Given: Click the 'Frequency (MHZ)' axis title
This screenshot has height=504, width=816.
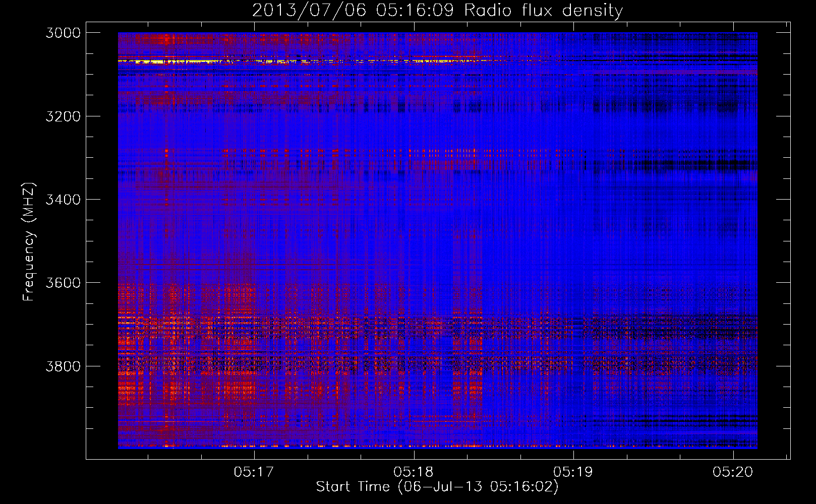Looking at the screenshot, I should click(x=29, y=242).
